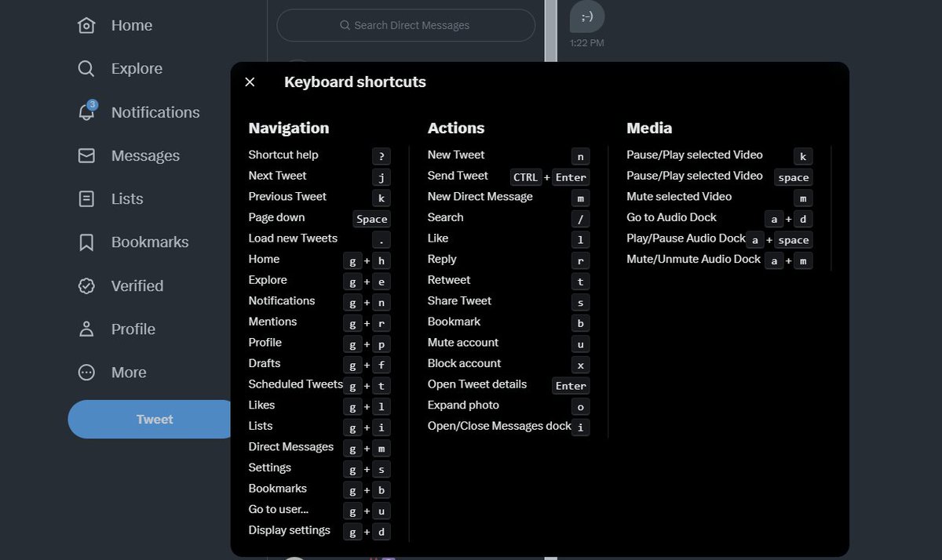The image size is (942, 560).
Task: Click the 'space' key for Pause/Play Video
Action: [x=793, y=177]
